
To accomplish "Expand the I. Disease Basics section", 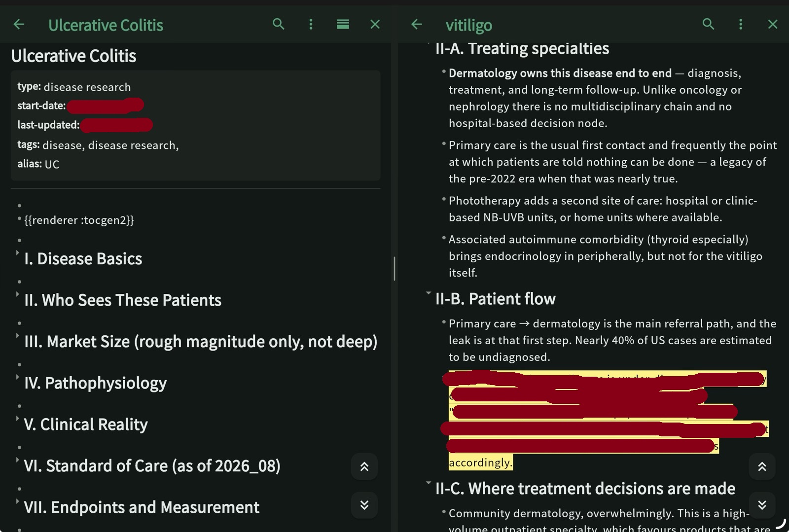I will pyautogui.click(x=18, y=252).
